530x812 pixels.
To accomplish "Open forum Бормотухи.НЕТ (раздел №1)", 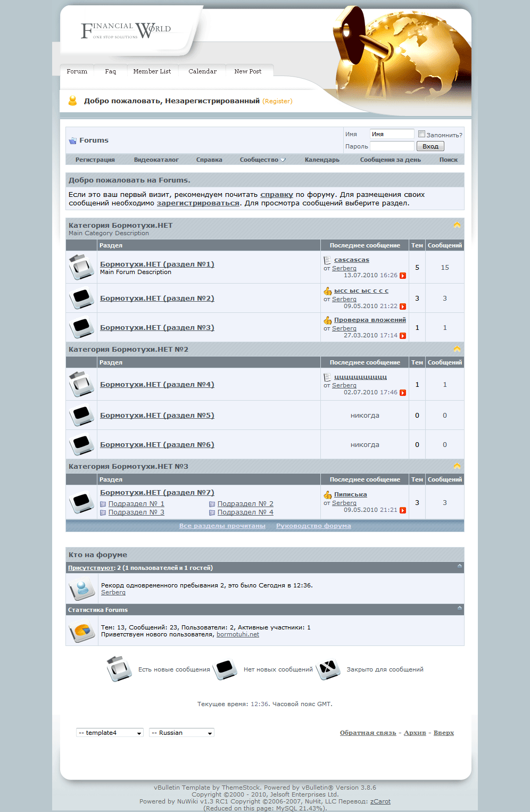I will coord(157,264).
